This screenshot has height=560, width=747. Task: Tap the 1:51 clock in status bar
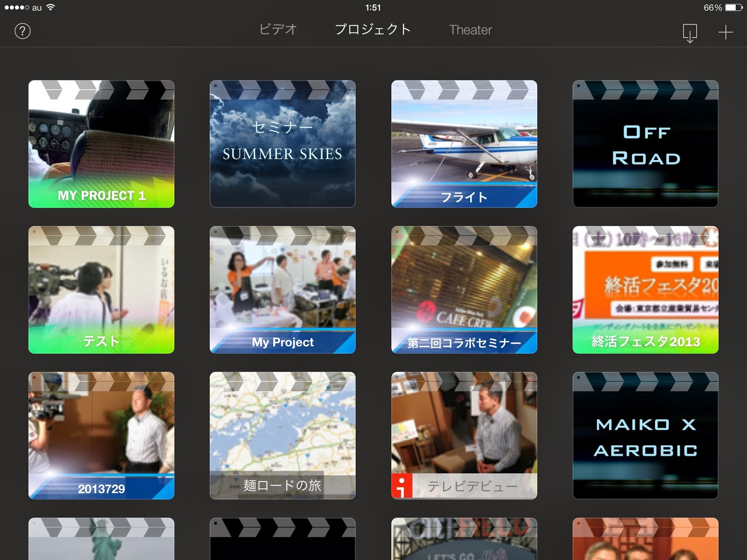[373, 7]
